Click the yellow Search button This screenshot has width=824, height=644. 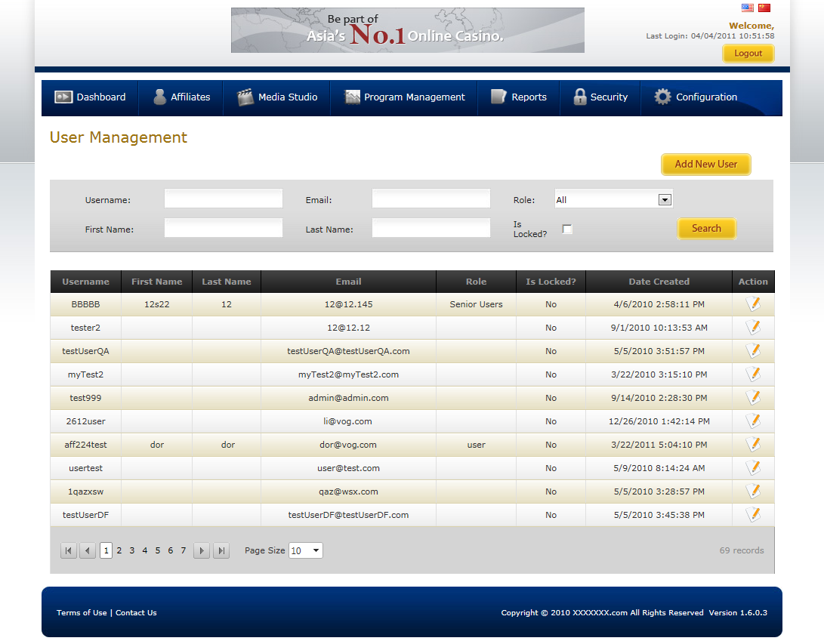pyautogui.click(x=706, y=229)
